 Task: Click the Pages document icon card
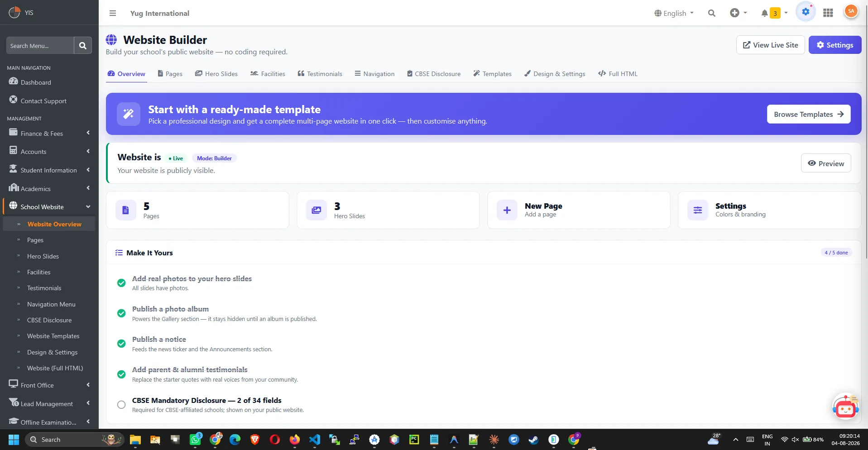(x=126, y=210)
